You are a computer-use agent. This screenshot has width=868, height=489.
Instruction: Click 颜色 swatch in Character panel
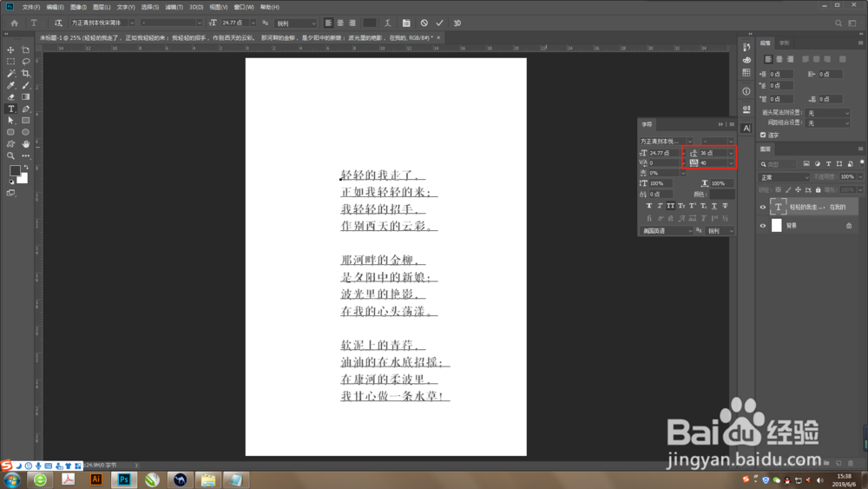pyautogui.click(x=722, y=195)
